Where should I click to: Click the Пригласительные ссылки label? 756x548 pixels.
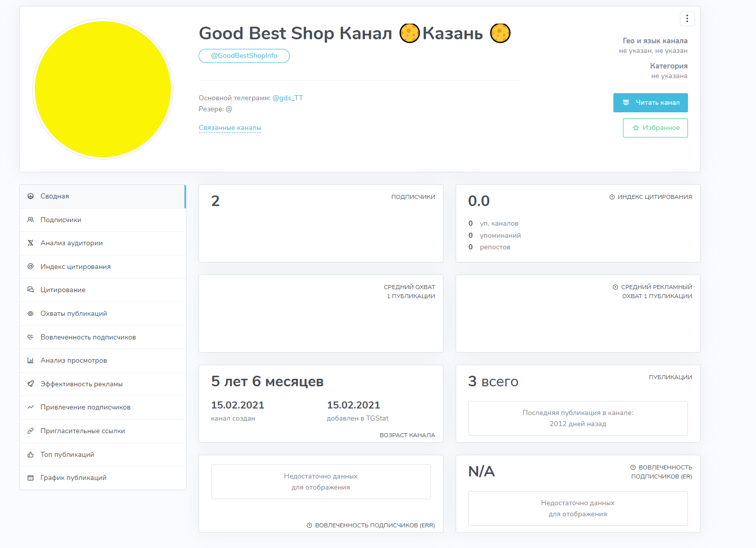pos(83,431)
